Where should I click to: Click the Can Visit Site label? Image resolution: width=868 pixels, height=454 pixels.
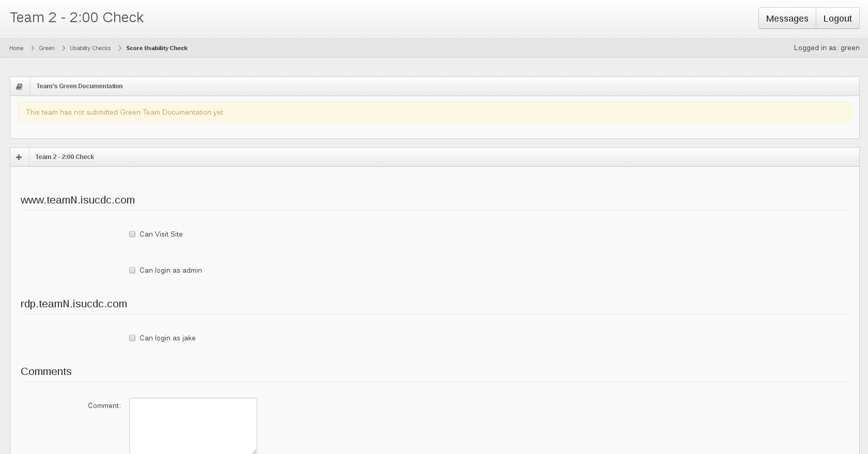[x=161, y=234]
